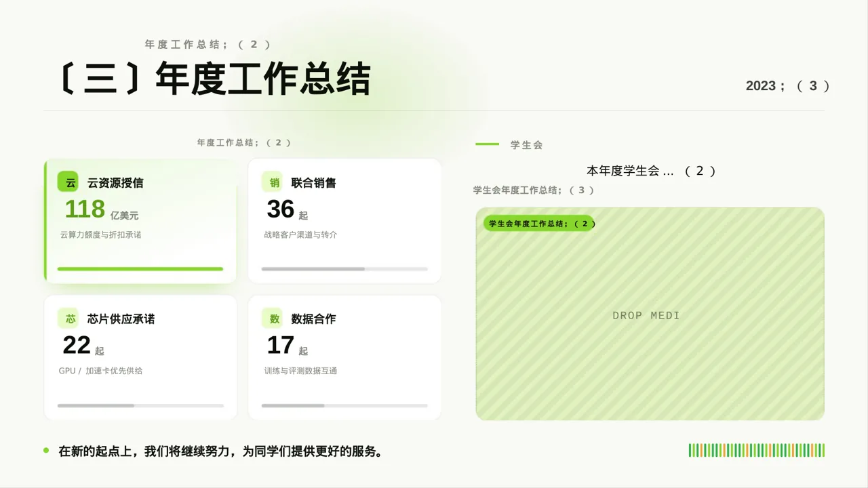
Task: Click the progress bar on the 联合销售 card
Action: [344, 269]
